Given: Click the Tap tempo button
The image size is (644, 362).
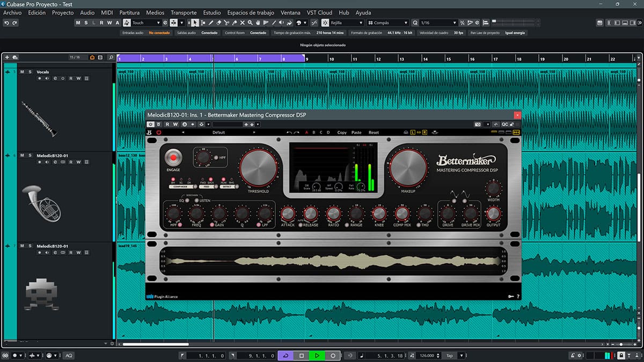Looking at the screenshot, I should pos(449,356).
